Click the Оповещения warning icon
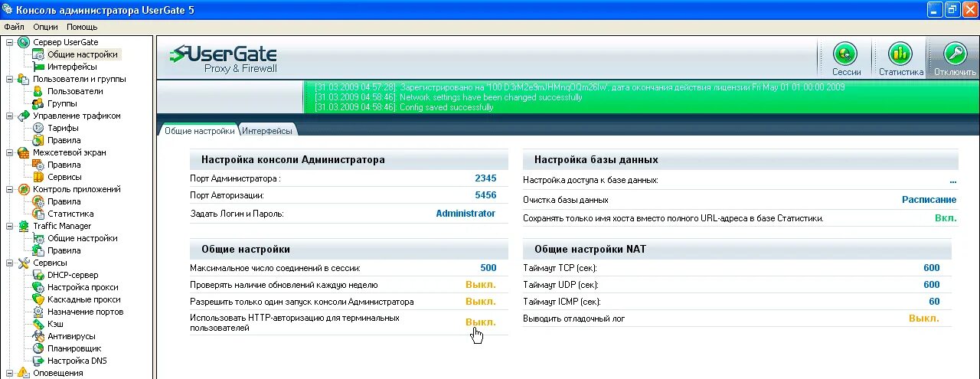980x379 pixels. 24,373
